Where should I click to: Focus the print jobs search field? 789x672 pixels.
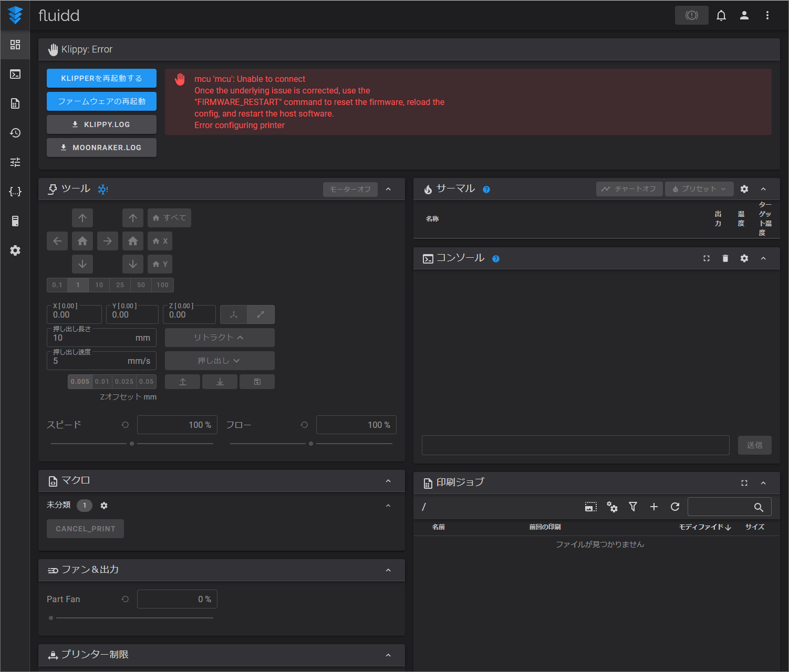tap(730, 507)
